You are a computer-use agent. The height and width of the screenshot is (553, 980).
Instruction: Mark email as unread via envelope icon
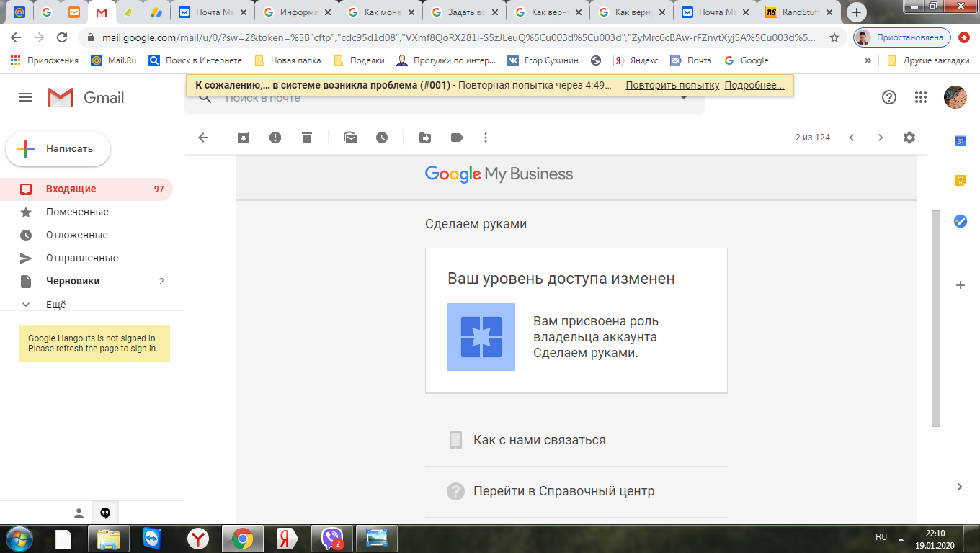[x=350, y=138]
